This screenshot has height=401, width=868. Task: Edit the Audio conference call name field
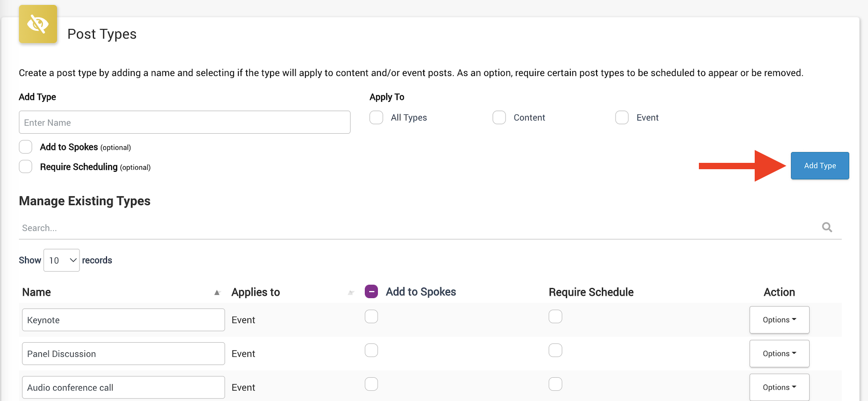pos(123,387)
